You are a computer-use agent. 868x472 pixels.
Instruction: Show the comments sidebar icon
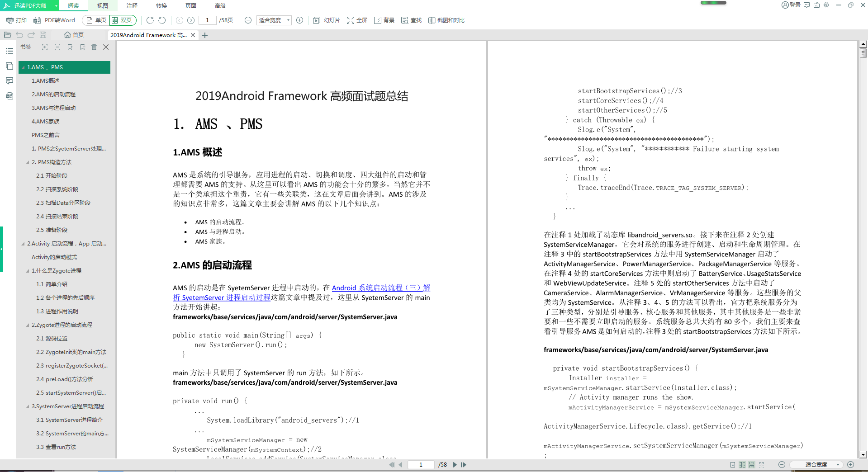click(x=9, y=81)
